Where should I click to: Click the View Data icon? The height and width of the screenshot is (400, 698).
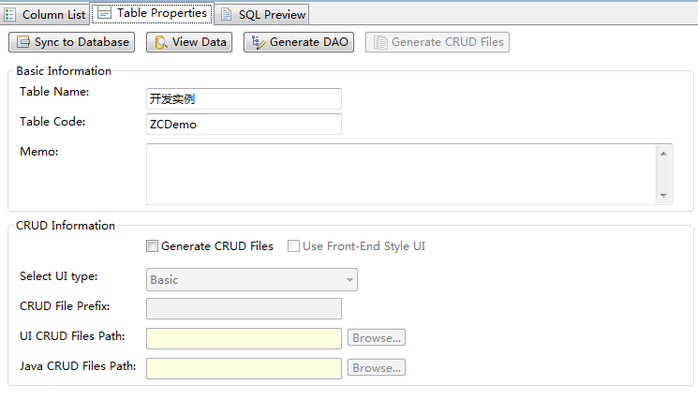[159, 42]
